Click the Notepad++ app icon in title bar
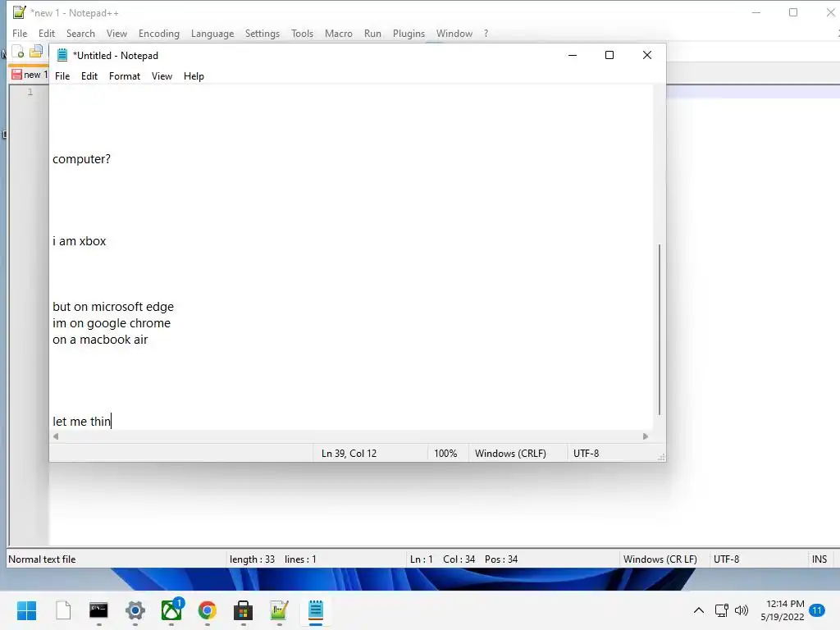Image resolution: width=840 pixels, height=630 pixels. [x=20, y=12]
